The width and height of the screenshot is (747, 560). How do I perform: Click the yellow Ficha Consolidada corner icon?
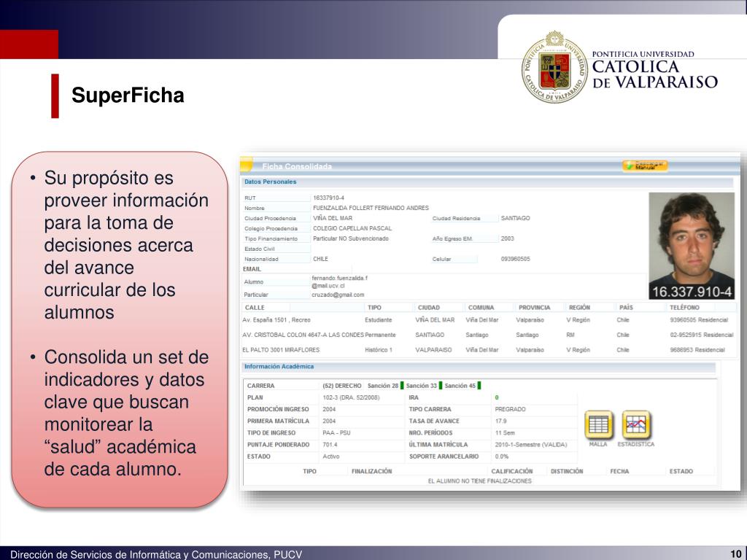[x=246, y=165]
